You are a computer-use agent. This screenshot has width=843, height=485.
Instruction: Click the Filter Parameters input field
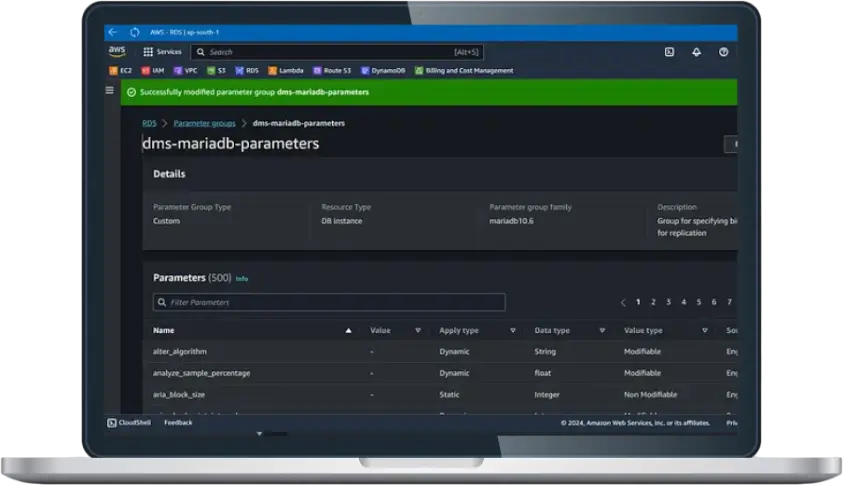coord(329,302)
